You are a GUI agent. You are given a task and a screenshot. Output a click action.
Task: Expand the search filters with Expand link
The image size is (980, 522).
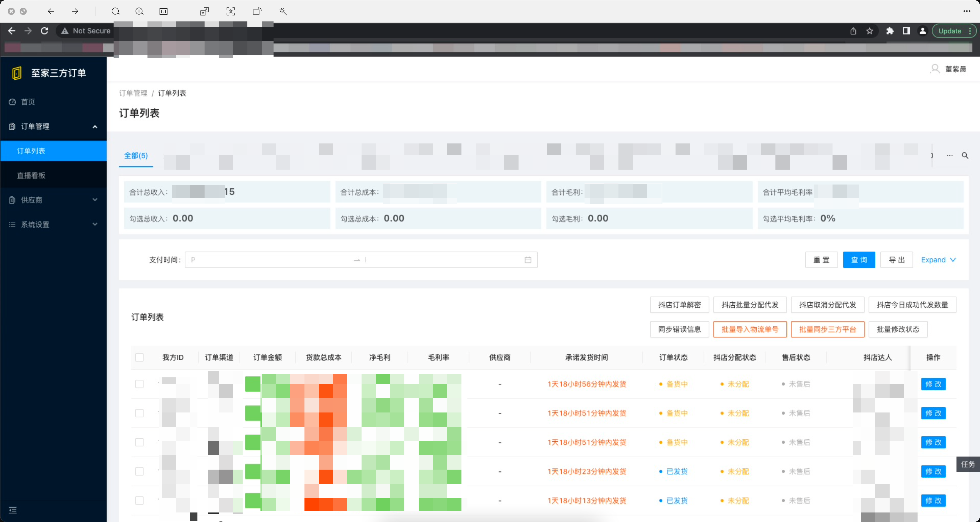click(938, 260)
